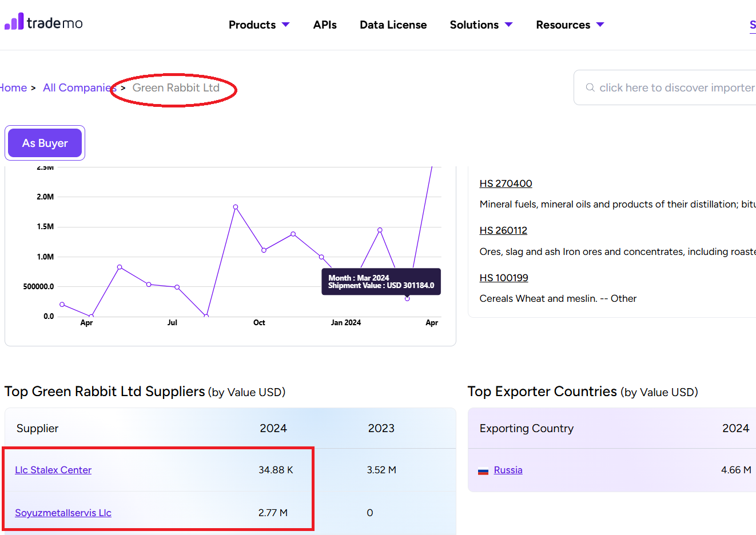Click the 2.0M axis label on chart
The image size is (756, 535).
point(45,197)
